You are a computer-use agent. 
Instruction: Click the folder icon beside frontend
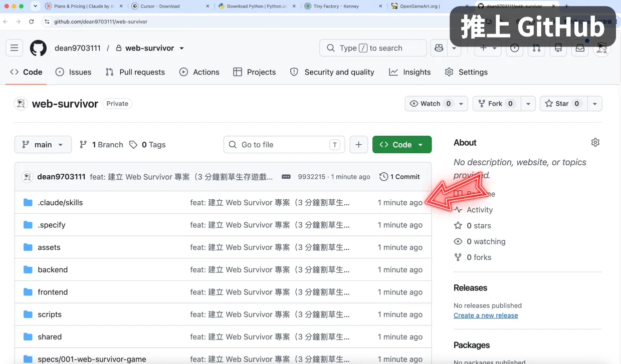(28, 292)
